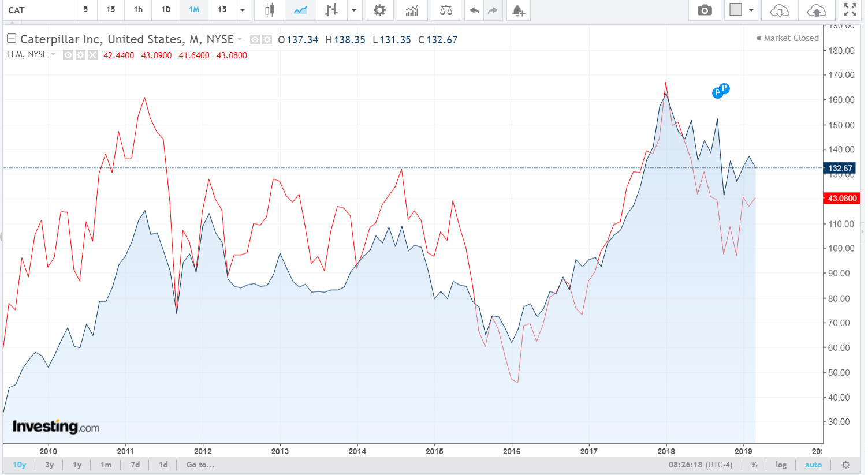Select the 7d time range
This screenshot has width=868, height=475.
point(135,465)
